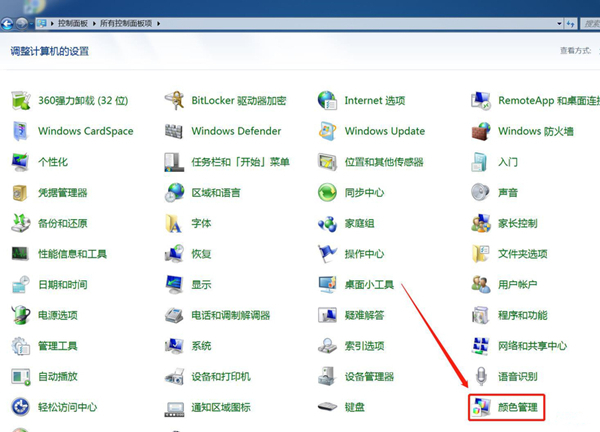The width and height of the screenshot is (600, 432).
Task: Click the 疑难解答 link
Action: 364,315
